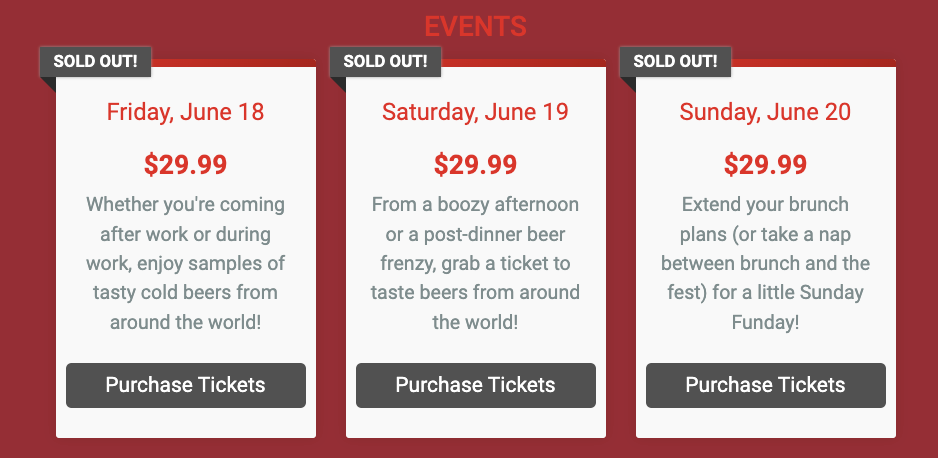The height and width of the screenshot is (458, 938).
Task: Click the ribbon fold triangle on Sunday card
Action: [x=626, y=83]
